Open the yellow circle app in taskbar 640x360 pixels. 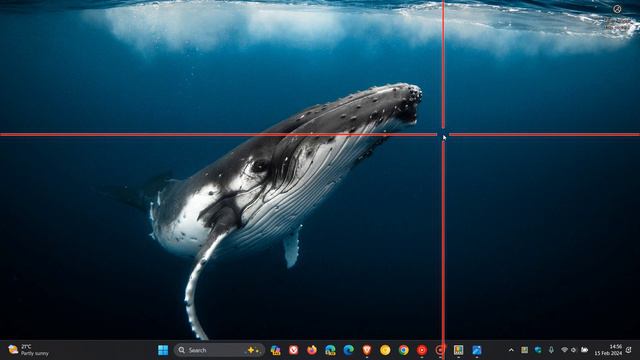[385, 350]
